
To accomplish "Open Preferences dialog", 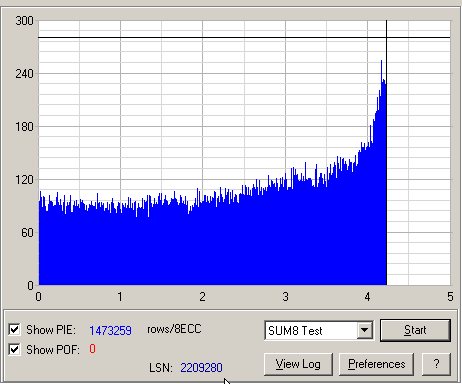I will pos(376,364).
